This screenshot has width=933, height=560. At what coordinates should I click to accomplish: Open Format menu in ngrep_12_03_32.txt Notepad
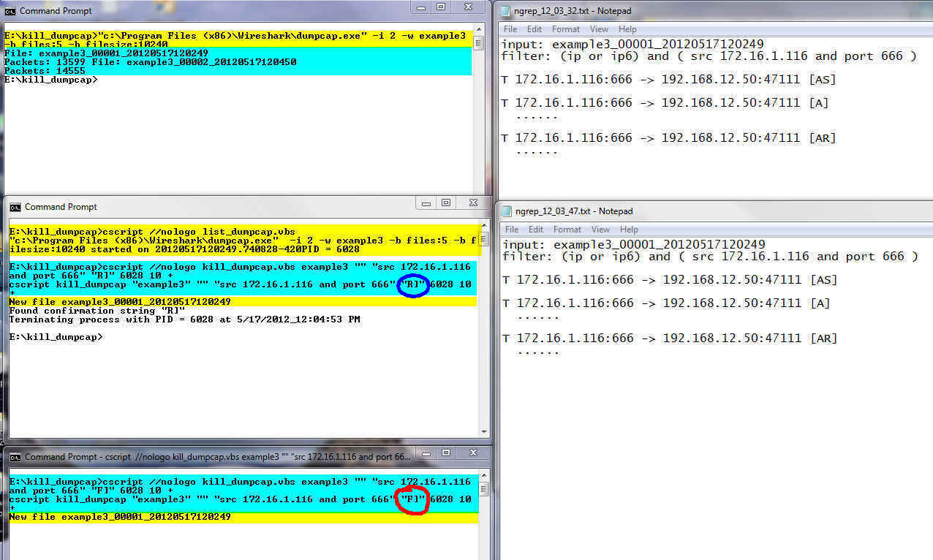[566, 29]
